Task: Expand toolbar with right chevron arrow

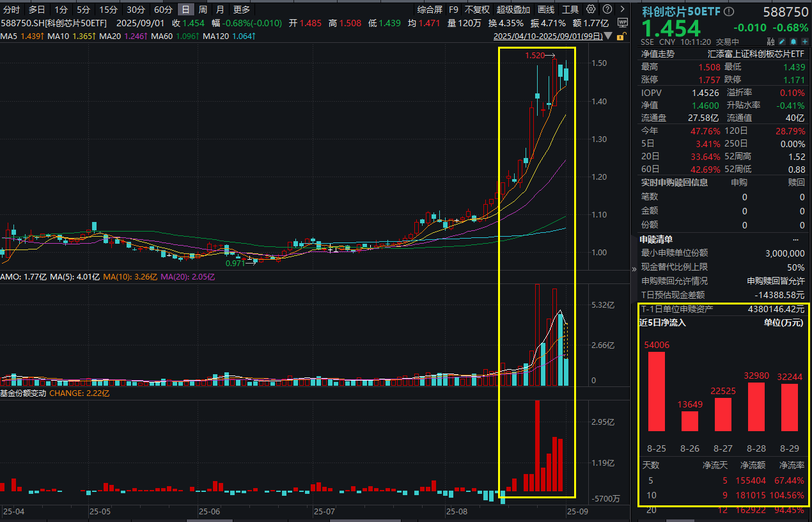Action: click(623, 10)
